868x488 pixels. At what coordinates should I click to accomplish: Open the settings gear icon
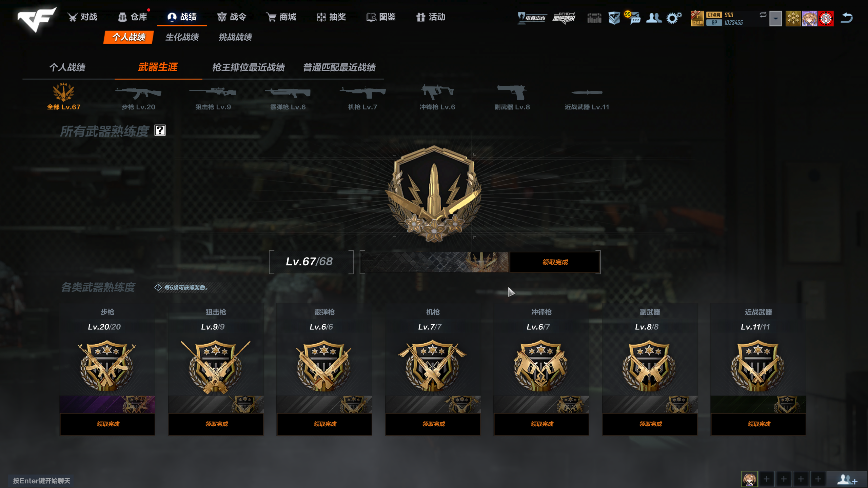(673, 18)
